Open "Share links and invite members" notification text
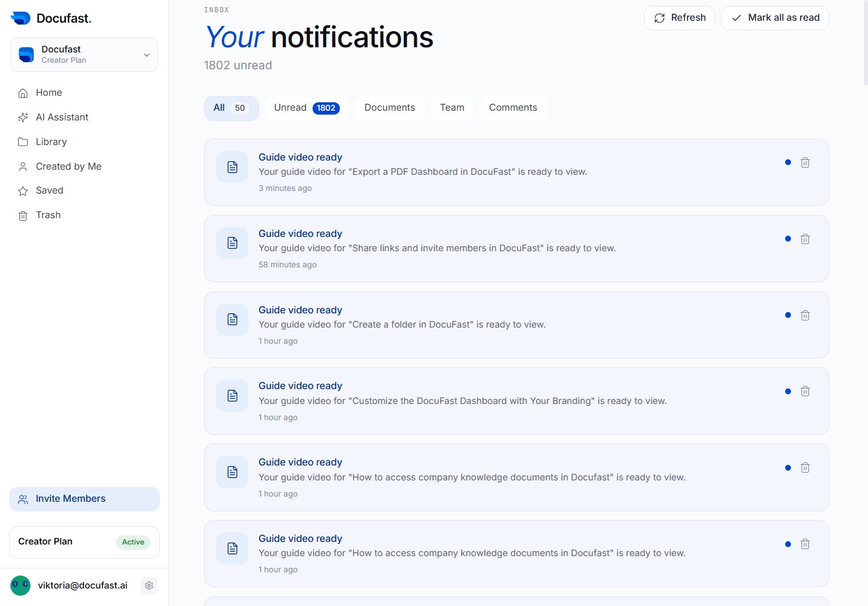868x606 pixels. pyautogui.click(x=437, y=249)
